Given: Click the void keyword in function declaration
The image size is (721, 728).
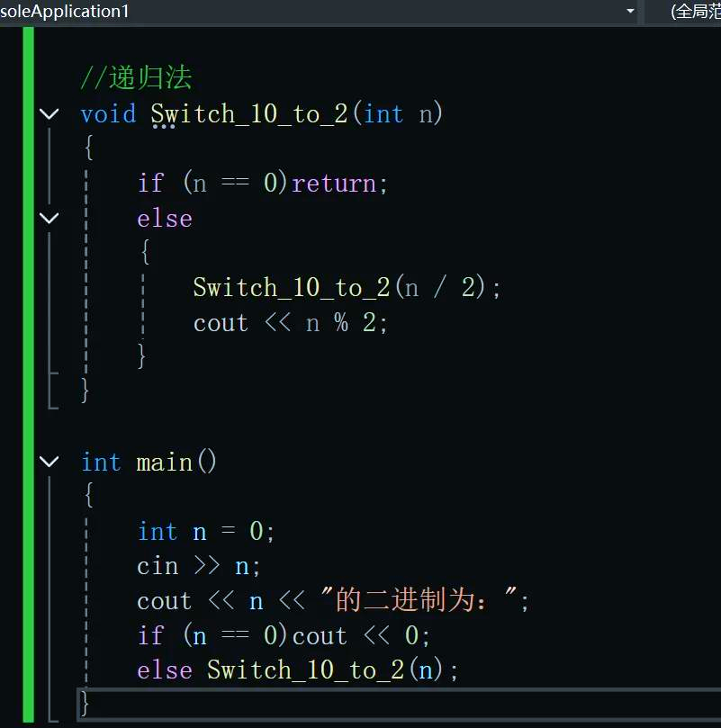Looking at the screenshot, I should [x=109, y=113].
